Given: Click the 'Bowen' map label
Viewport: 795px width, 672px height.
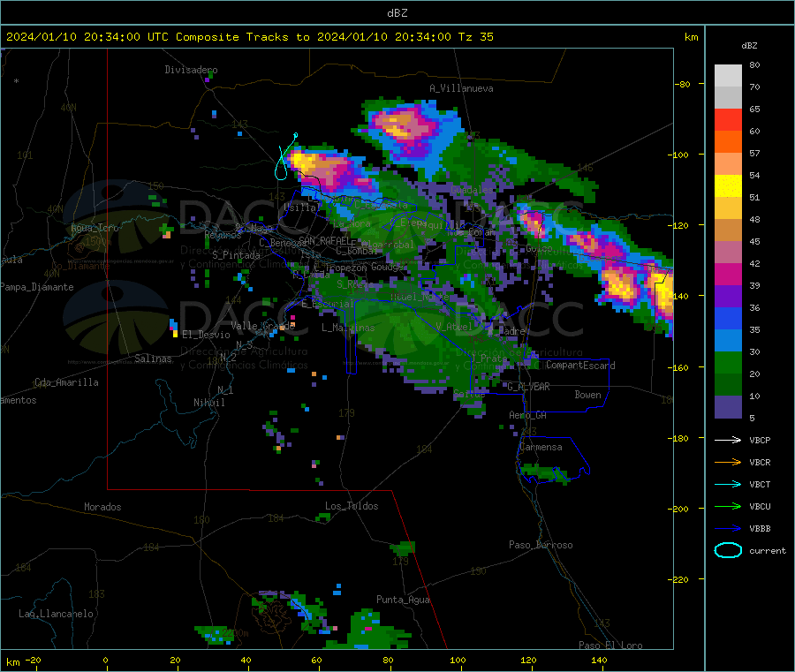Looking at the screenshot, I should 587,395.
